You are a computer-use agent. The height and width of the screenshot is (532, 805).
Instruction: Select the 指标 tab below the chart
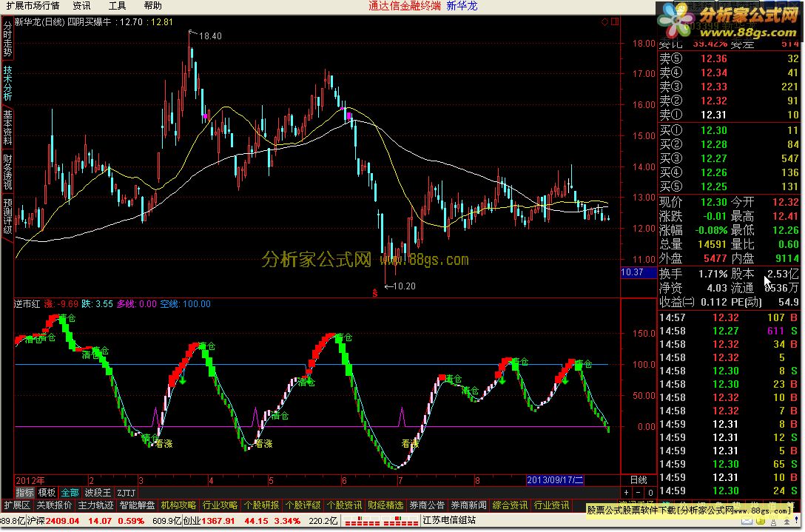(x=24, y=493)
